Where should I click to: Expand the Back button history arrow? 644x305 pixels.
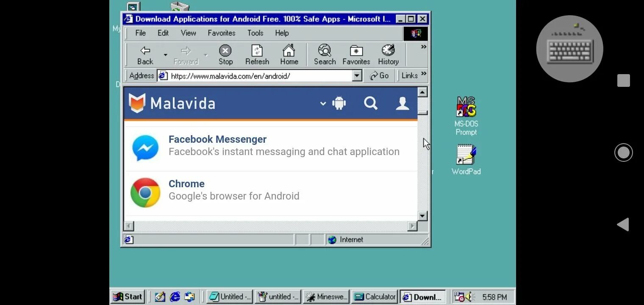[165, 55]
